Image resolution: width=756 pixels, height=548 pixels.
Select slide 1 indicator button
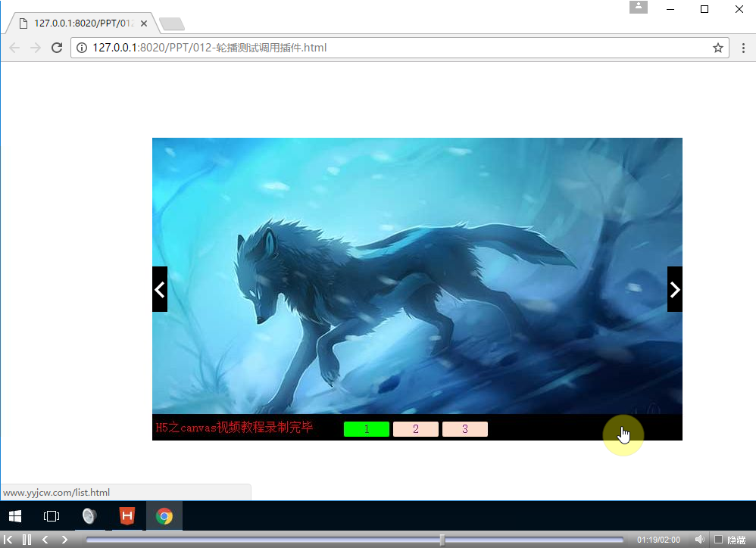coord(367,429)
